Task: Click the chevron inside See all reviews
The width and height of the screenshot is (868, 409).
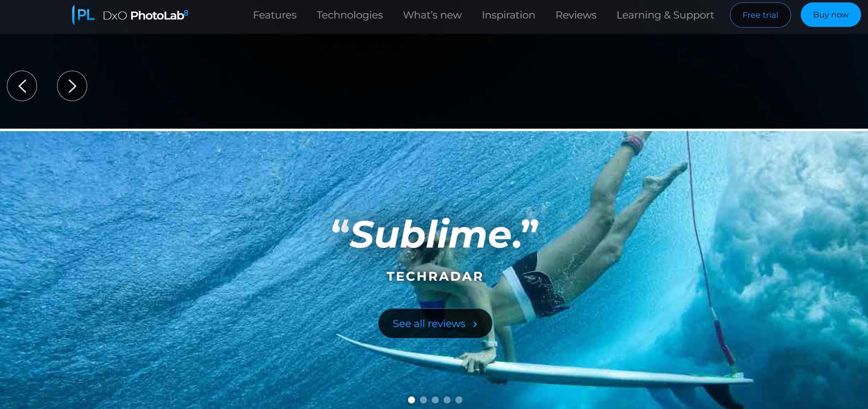Action: pos(475,324)
